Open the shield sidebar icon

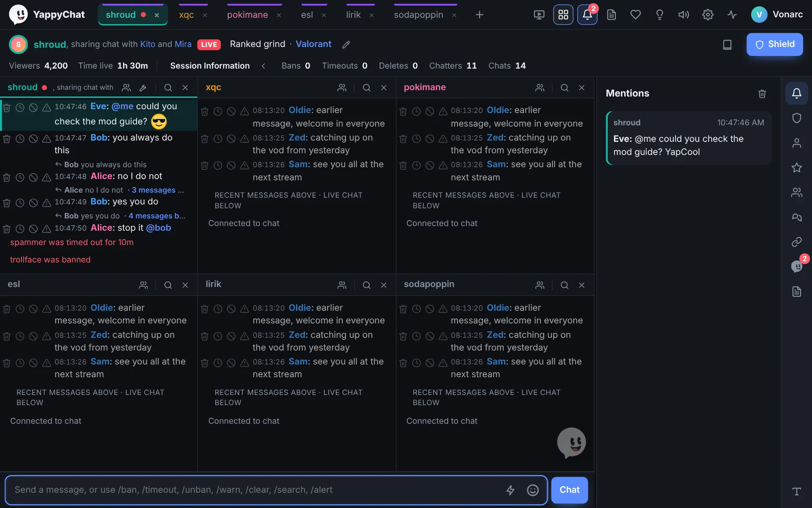click(797, 118)
